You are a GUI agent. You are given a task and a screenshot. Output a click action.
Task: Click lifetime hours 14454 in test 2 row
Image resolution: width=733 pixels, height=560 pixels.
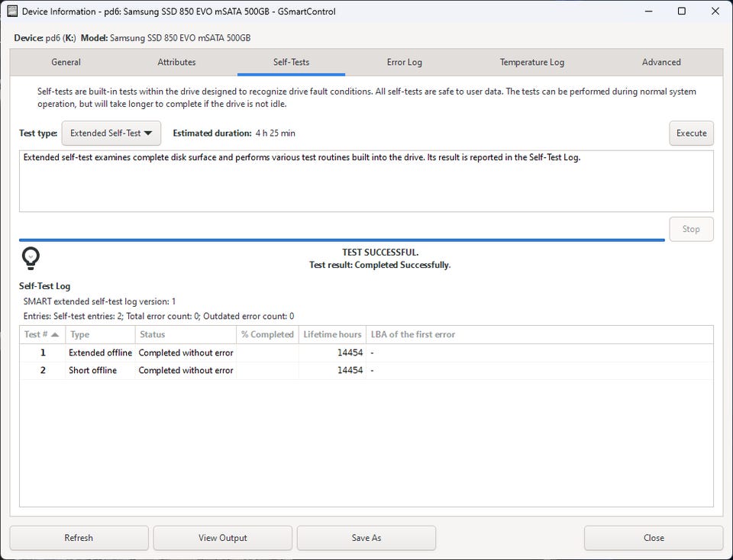350,370
